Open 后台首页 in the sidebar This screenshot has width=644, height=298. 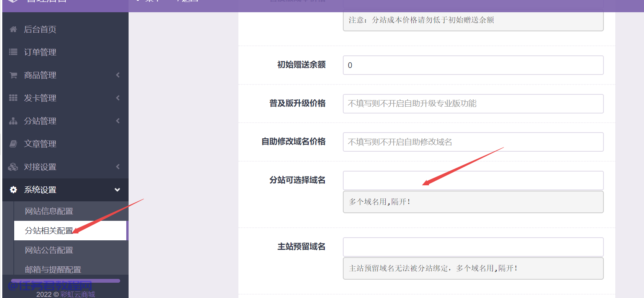pyautogui.click(x=65, y=29)
